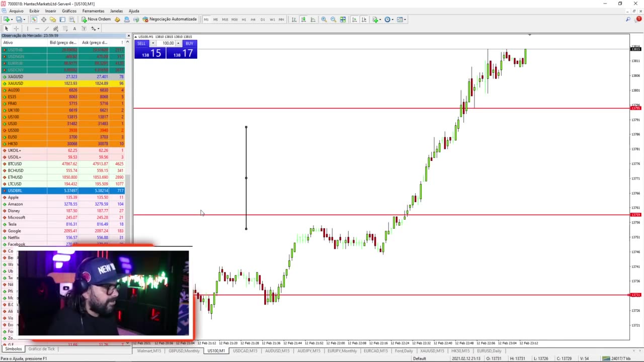Increase the lot volume stepper

coord(178,42)
